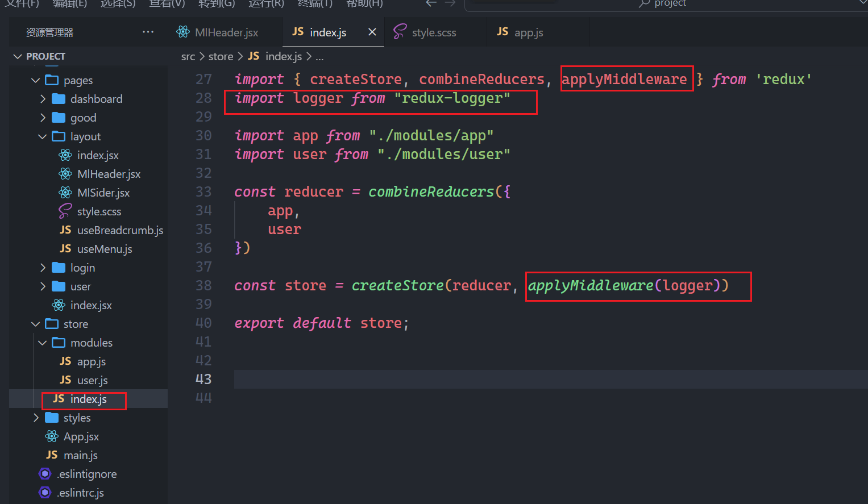Click the JS icon on index.js tab

(298, 32)
